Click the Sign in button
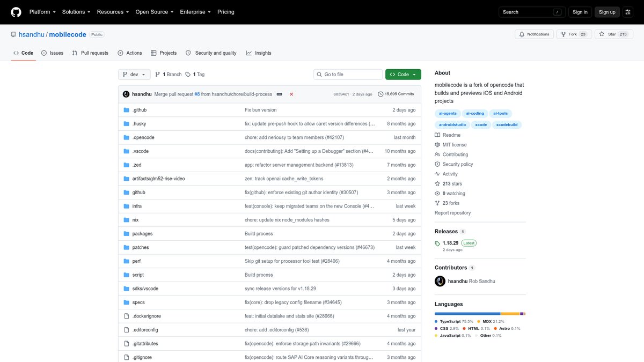This screenshot has height=362, width=644. pyautogui.click(x=580, y=12)
